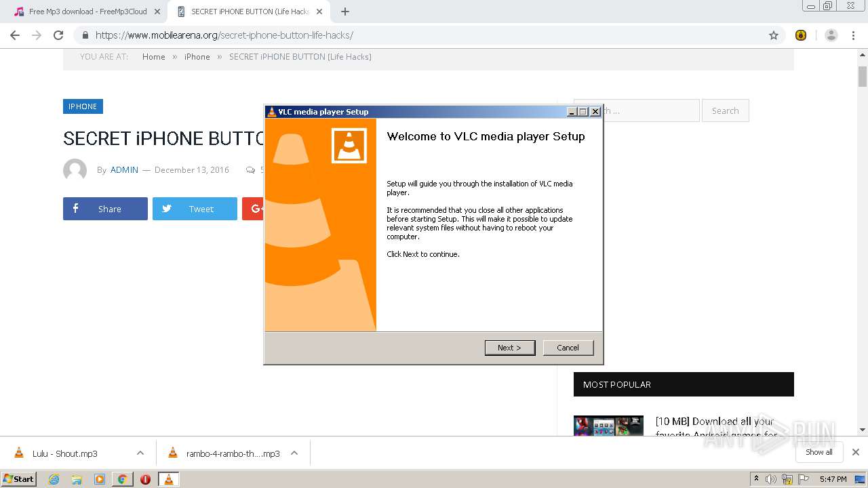View site info padlock icon
868x488 pixels.
pos(85,35)
